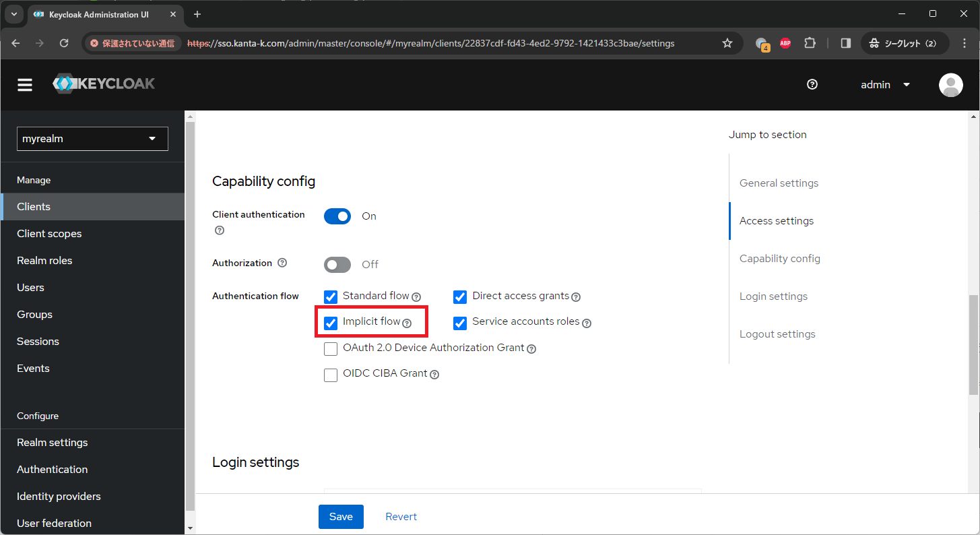Viewport: 980px width, 535px height.
Task: Open Events in the sidebar
Action: 92,369
